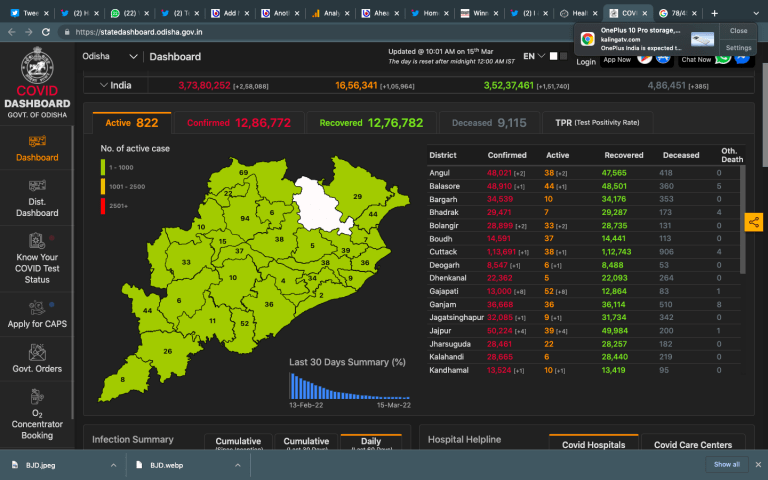This screenshot has width=768, height=480.
Task: Open the EN language dropdown
Action: (534, 56)
